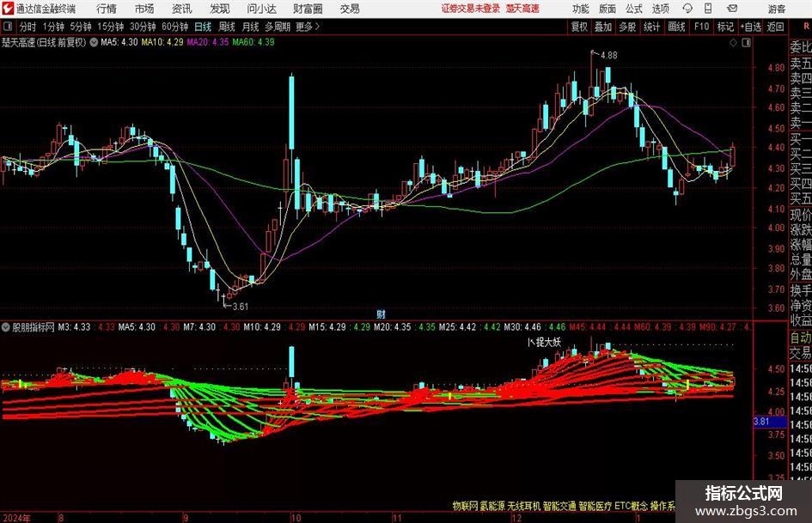
Task: Click the 4.88 high price label
Action: coord(608,56)
